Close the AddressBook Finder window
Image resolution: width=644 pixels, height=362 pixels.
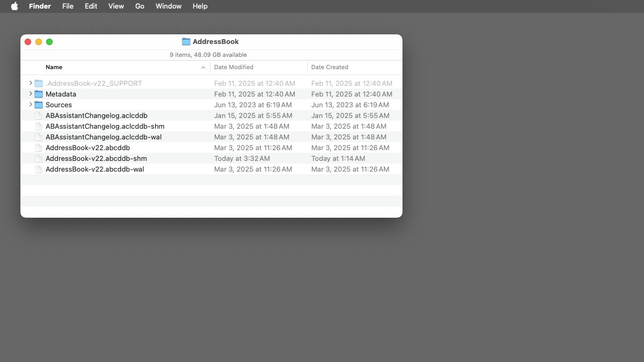coord(28,42)
